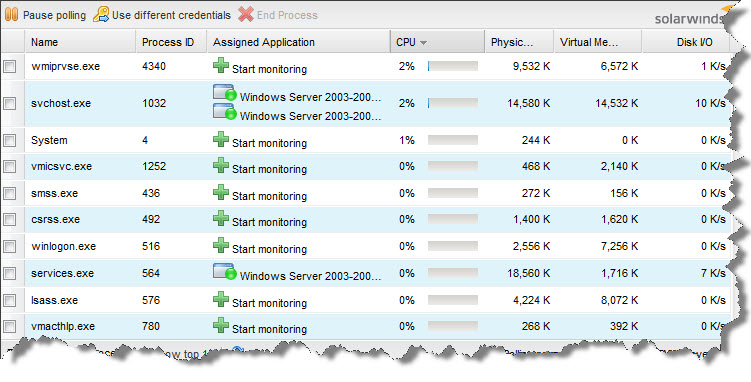Click the Pause polling button label
The image size is (751, 382).
(x=55, y=15)
